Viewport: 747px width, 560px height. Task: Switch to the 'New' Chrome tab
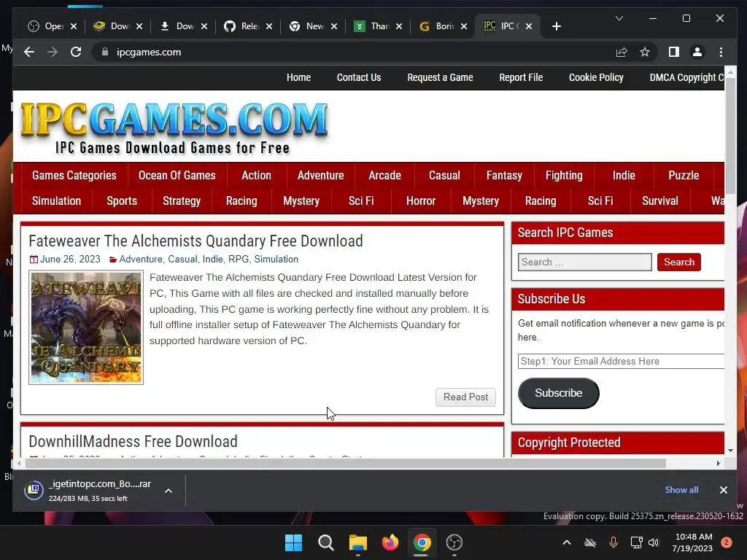pos(312,26)
